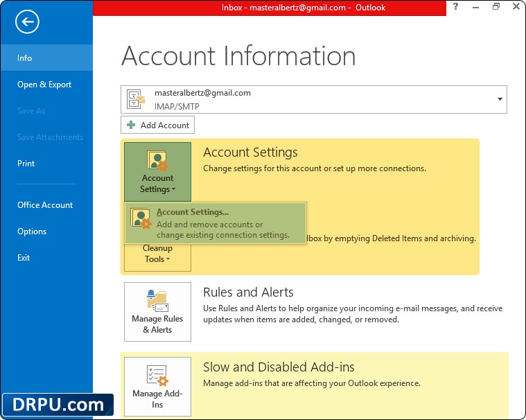
Task: Click the Account Settings person-gear icon on button
Action: click(157, 161)
